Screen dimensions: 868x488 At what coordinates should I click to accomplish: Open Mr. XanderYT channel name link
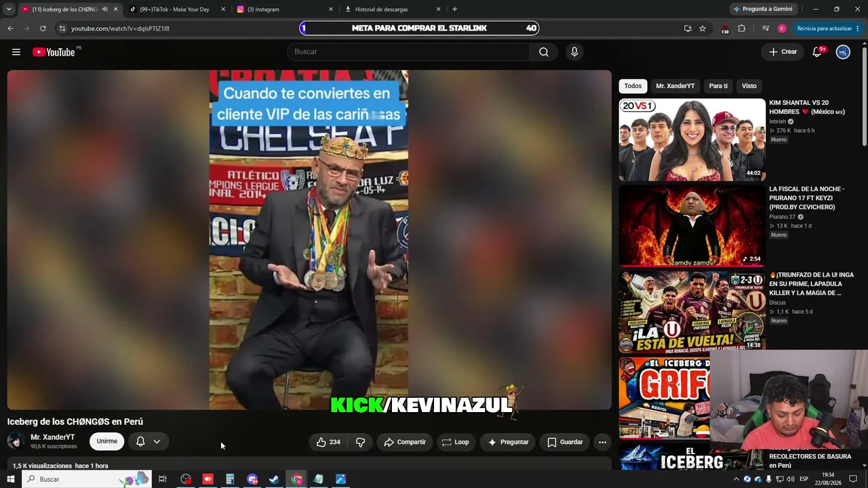pos(52,437)
